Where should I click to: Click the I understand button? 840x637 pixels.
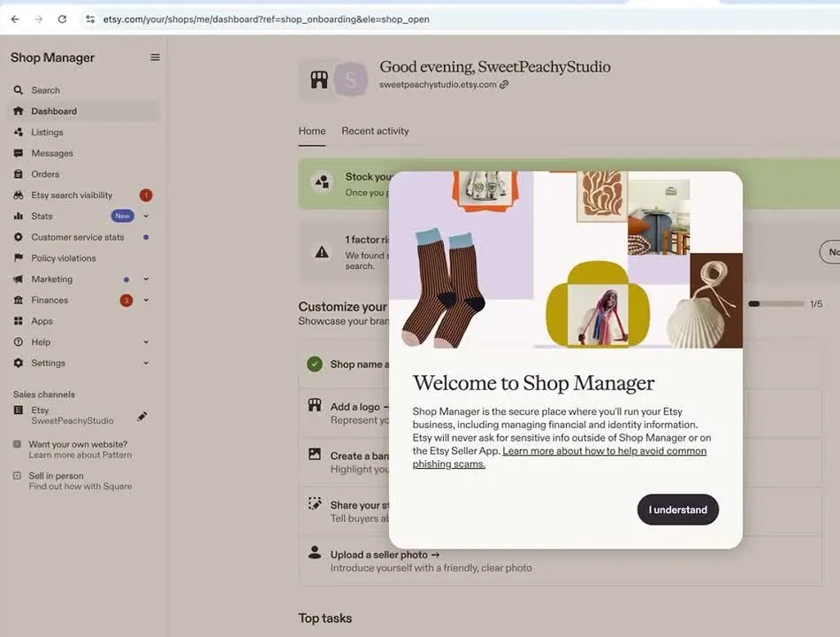pos(677,510)
